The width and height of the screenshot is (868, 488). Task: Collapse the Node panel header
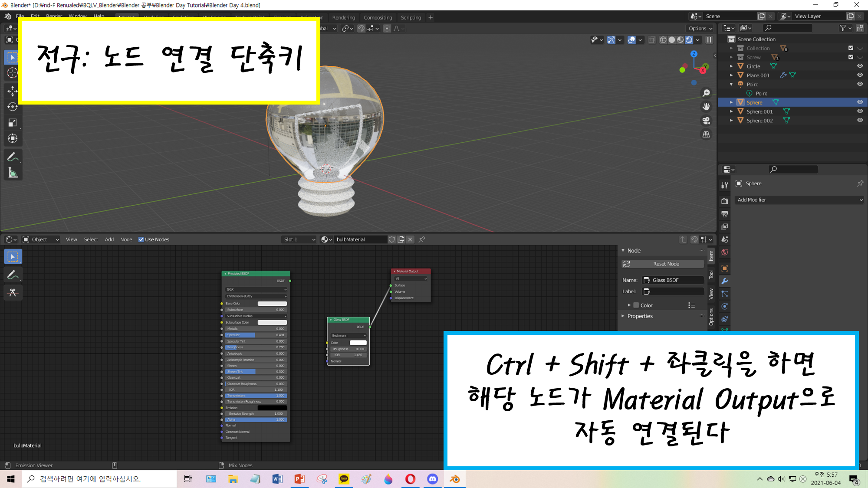point(634,251)
